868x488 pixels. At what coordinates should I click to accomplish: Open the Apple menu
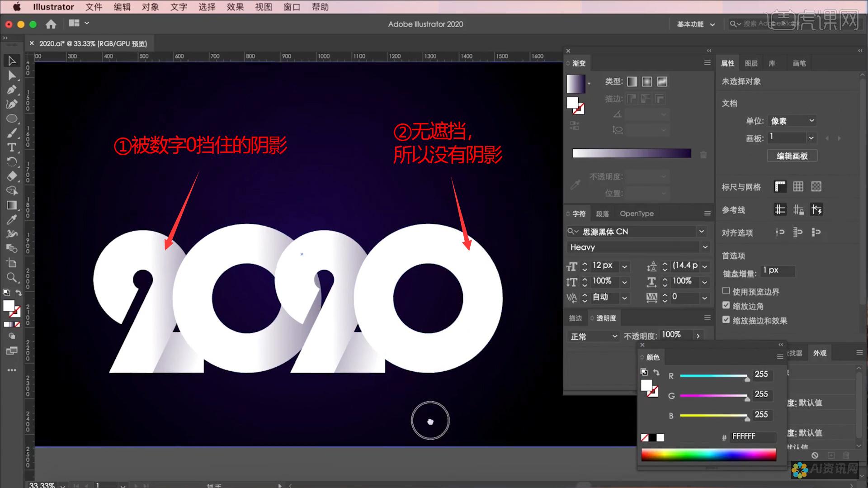[17, 7]
